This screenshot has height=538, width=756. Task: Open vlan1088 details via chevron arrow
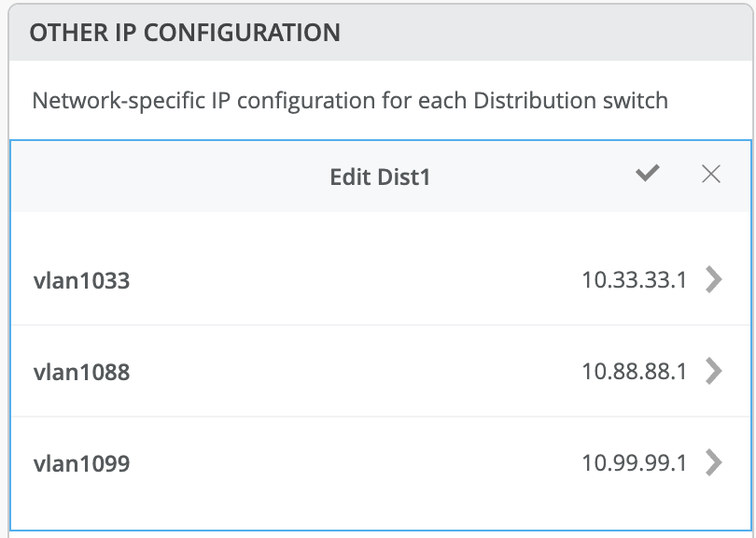[714, 371]
